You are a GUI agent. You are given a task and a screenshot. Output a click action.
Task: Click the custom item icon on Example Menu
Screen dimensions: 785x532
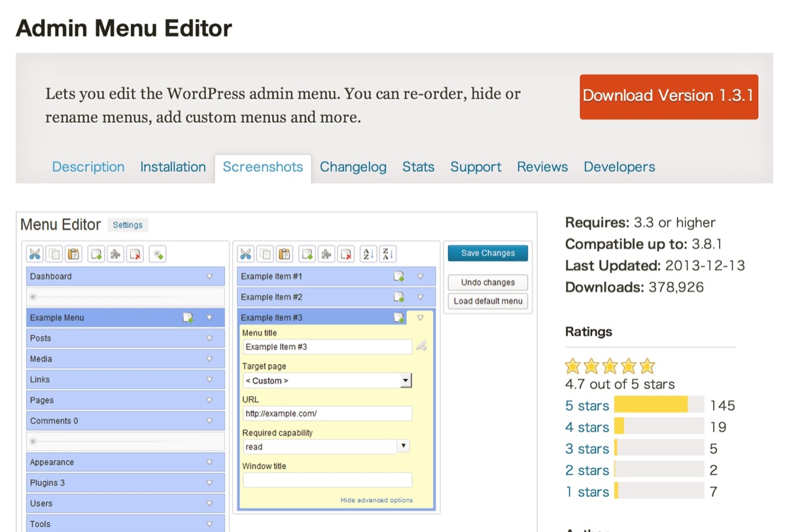(x=188, y=318)
